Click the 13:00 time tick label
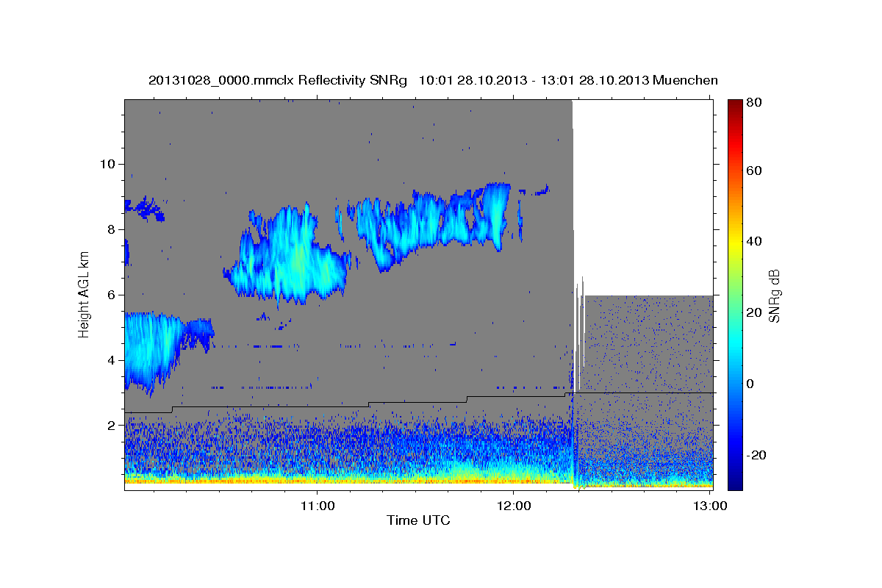The width and height of the screenshot is (882, 588). 709,506
